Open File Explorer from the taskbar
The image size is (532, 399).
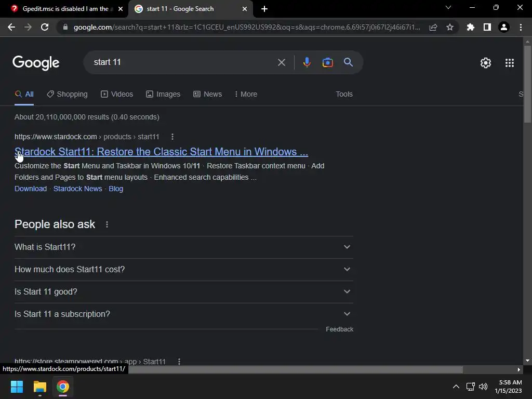coord(39,387)
